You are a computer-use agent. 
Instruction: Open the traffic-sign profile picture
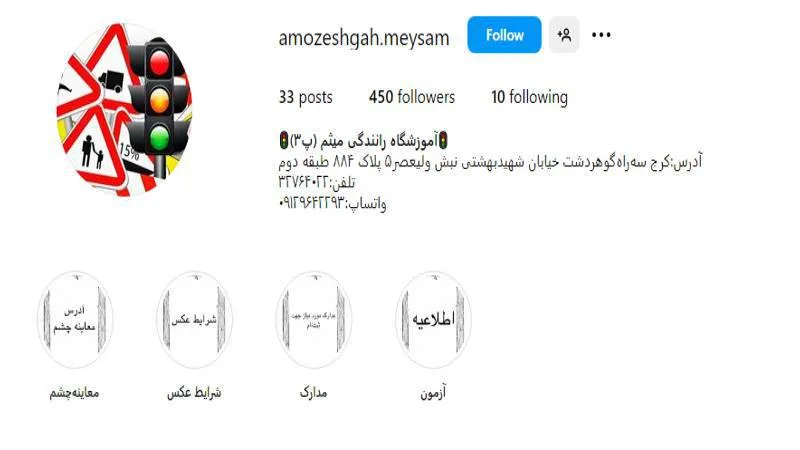(x=124, y=108)
